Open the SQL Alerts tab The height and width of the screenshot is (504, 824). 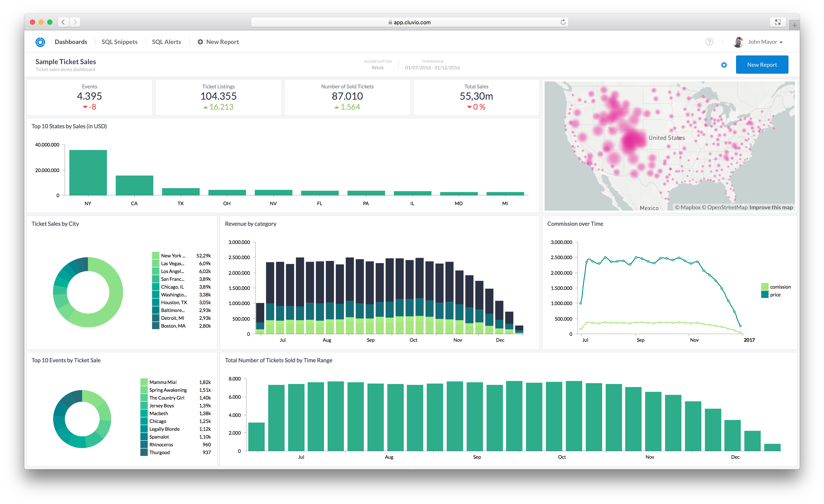[x=166, y=42]
